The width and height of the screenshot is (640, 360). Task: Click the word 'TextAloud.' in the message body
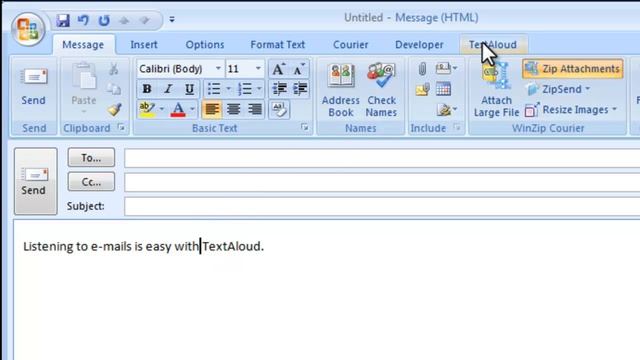click(233, 246)
